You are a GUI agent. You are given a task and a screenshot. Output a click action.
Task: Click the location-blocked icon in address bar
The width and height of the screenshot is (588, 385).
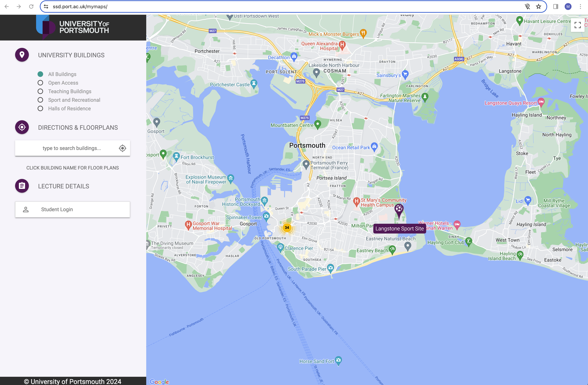(x=527, y=7)
